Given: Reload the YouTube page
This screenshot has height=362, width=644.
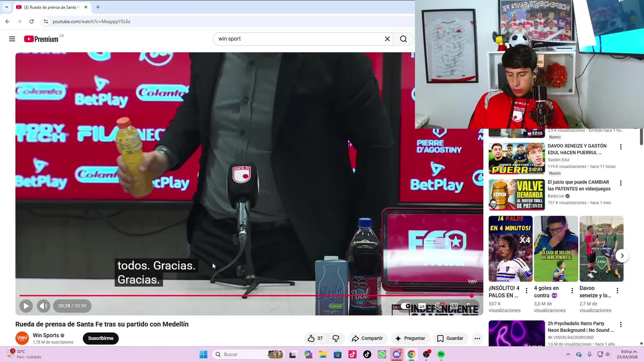Looking at the screenshot, I should 31,22.
